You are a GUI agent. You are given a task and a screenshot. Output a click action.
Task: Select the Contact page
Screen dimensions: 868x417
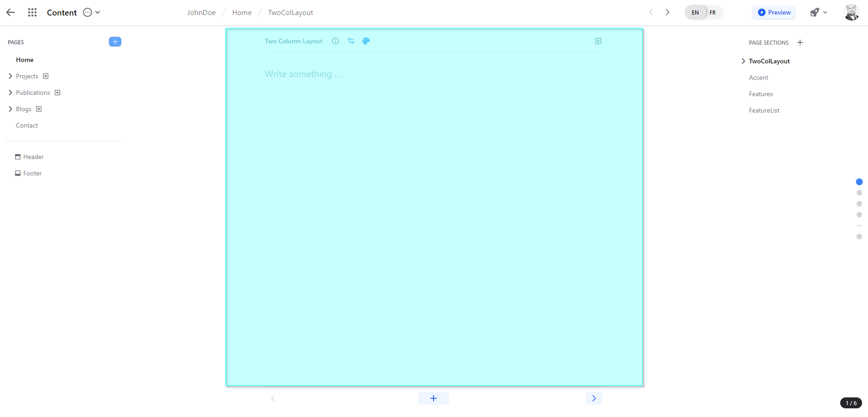pyautogui.click(x=27, y=125)
